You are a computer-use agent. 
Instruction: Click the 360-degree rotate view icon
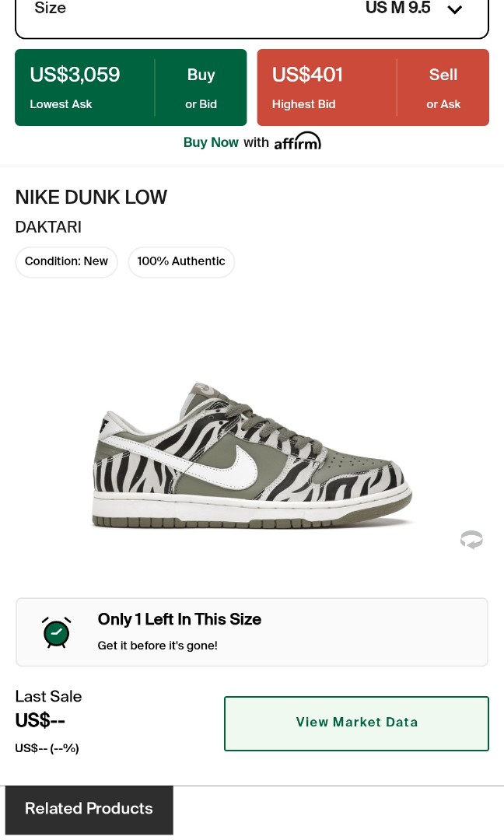tap(471, 539)
